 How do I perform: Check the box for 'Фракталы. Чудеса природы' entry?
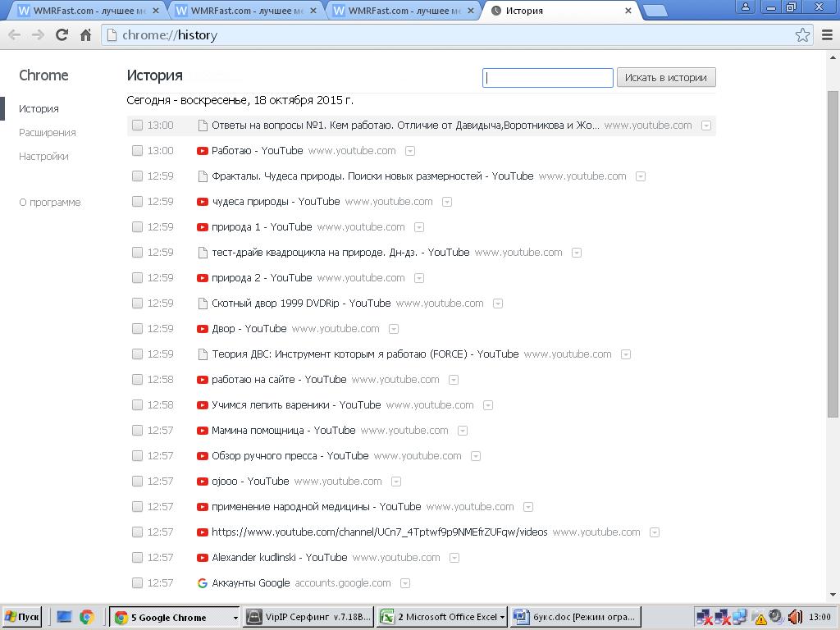coord(138,176)
